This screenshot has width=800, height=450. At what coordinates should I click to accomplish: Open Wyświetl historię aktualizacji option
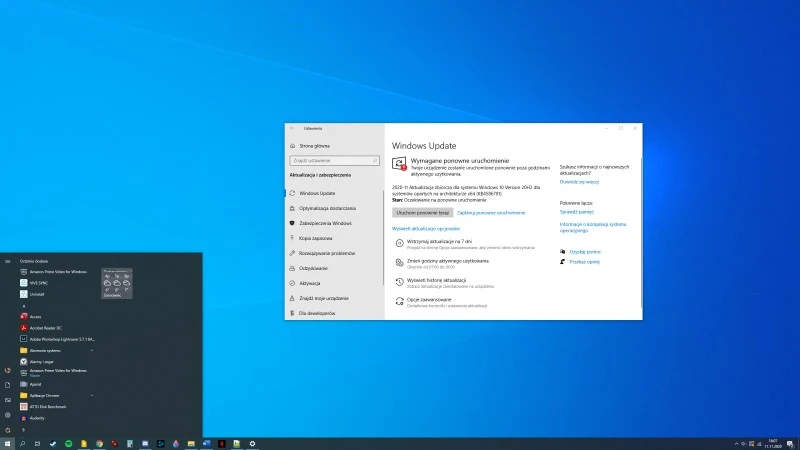tap(450, 283)
